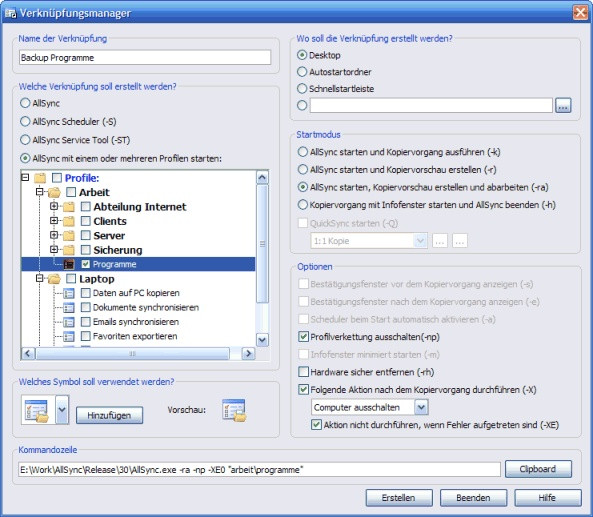593x517 pixels.
Task: Collapse the Profile root node
Action: coord(25,177)
